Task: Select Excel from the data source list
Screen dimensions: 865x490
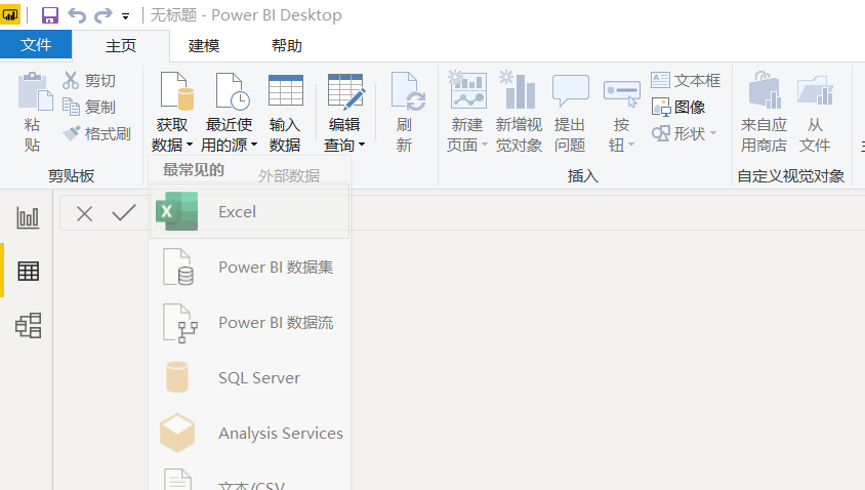Action: point(250,212)
